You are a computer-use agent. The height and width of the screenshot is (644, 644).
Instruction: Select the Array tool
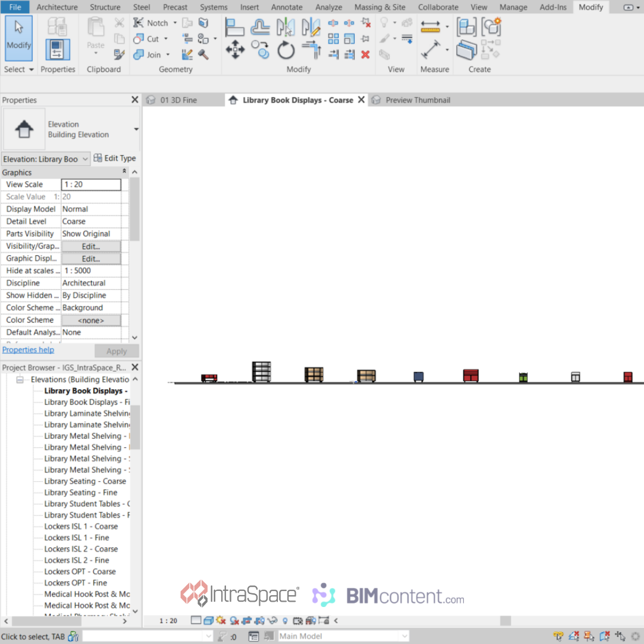333,39
